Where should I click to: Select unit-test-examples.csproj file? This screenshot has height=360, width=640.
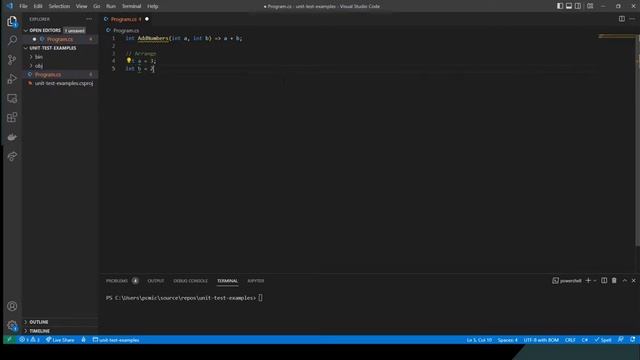[63, 83]
